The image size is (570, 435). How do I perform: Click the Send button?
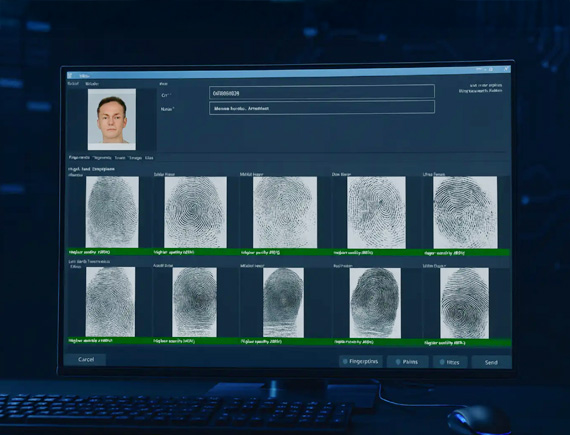click(491, 362)
